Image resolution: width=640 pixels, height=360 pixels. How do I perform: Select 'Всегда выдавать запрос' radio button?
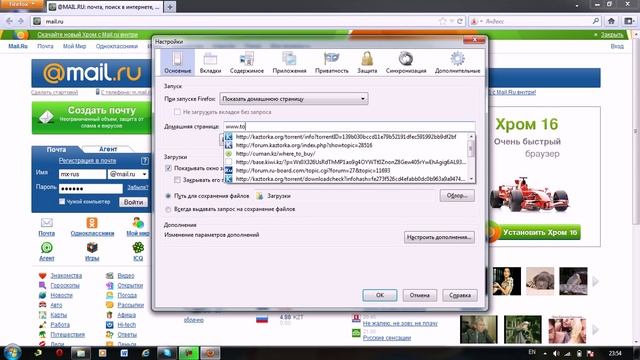point(168,209)
